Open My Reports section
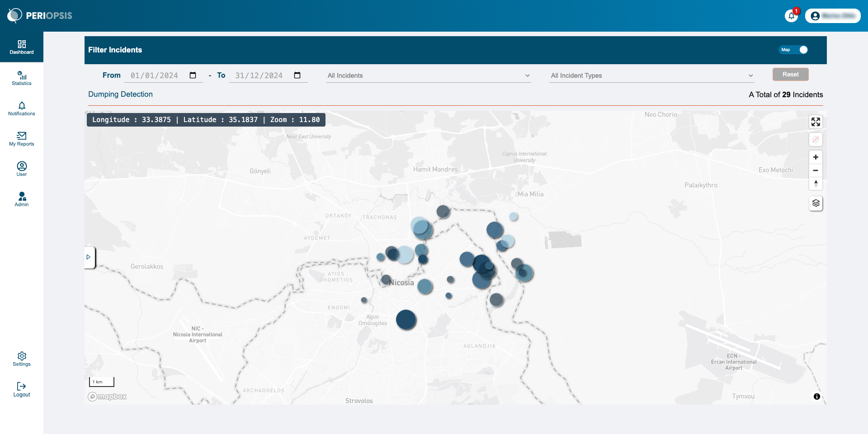 click(22, 139)
